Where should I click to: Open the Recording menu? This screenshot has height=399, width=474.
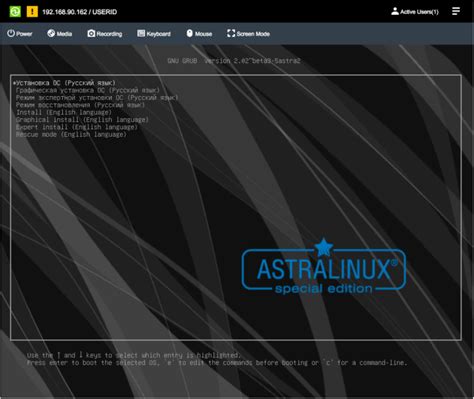pyautogui.click(x=105, y=34)
